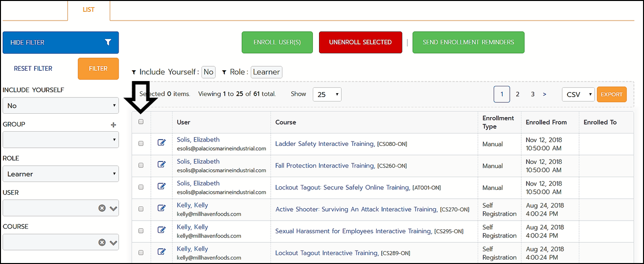Go to next page with the > arrow

(545, 94)
